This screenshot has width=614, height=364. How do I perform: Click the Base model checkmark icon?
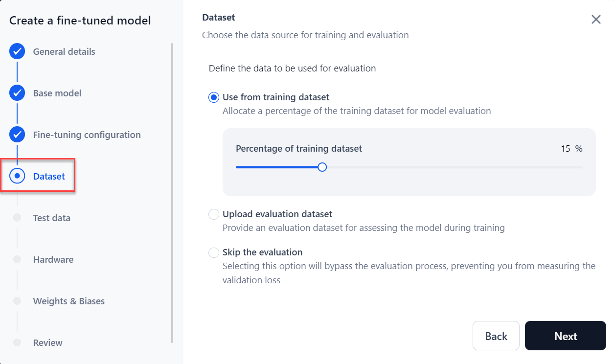click(x=17, y=93)
